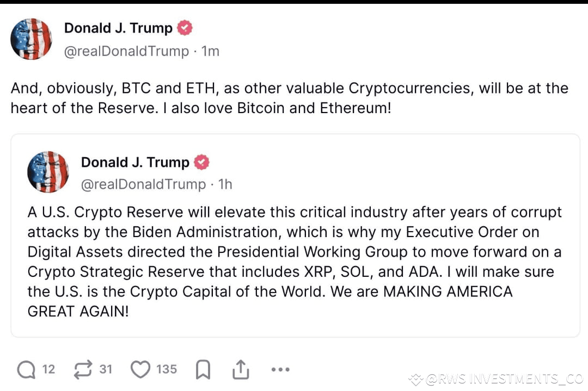
Task: Open Donald J. Trump name in top post
Action: tap(118, 28)
